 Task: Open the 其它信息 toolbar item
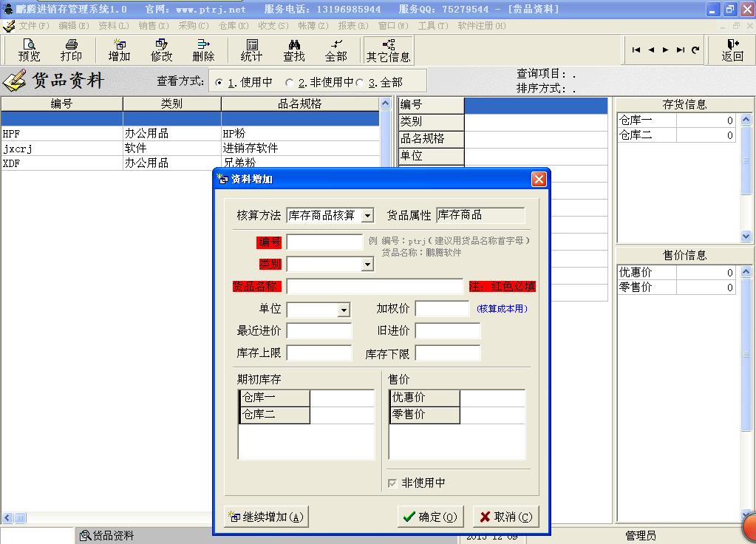388,50
